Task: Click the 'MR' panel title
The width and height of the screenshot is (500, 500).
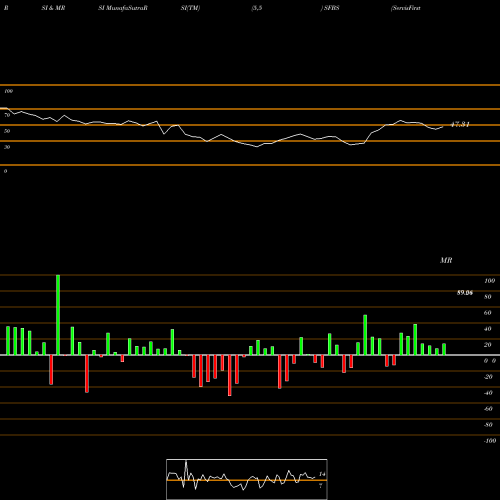Action: click(446, 260)
